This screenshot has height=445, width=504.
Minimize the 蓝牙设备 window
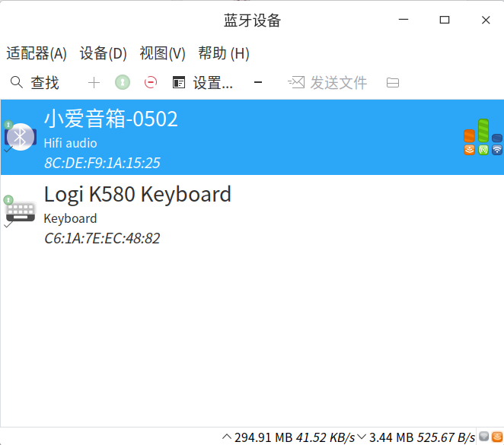coord(404,20)
